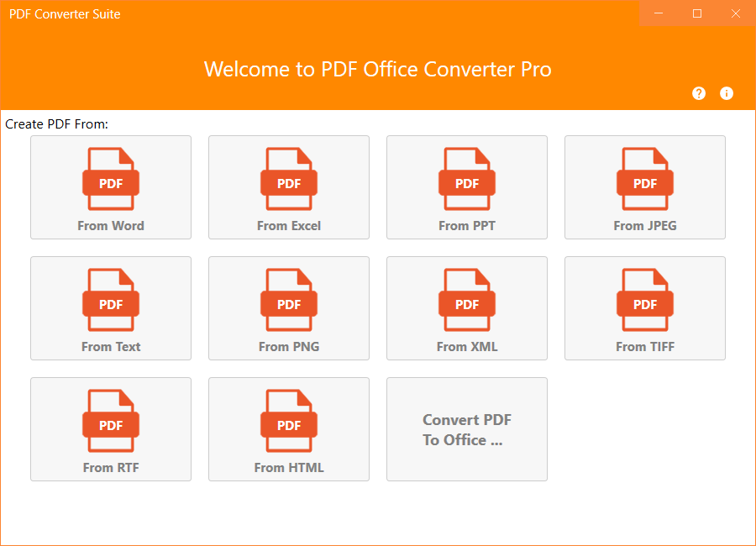Open the info icon near the header

(727, 93)
